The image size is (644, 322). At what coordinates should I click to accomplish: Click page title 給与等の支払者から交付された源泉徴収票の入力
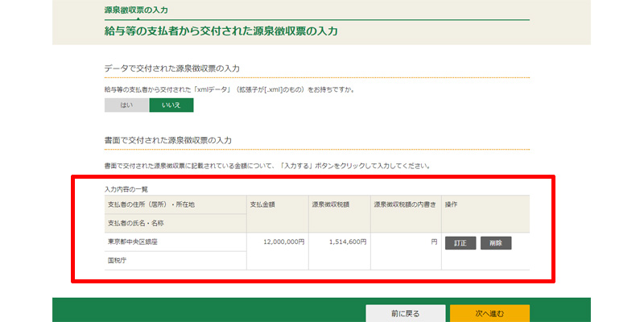(221, 31)
